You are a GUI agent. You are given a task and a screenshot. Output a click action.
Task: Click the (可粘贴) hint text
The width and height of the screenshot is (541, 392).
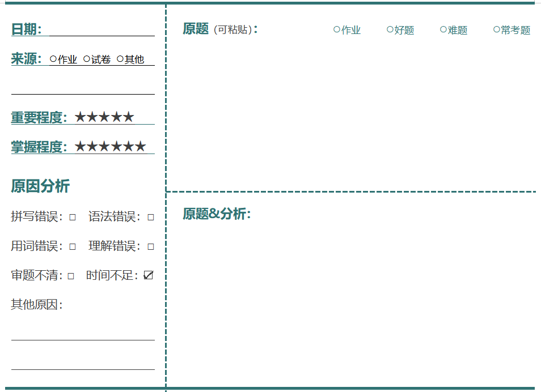coord(233,29)
